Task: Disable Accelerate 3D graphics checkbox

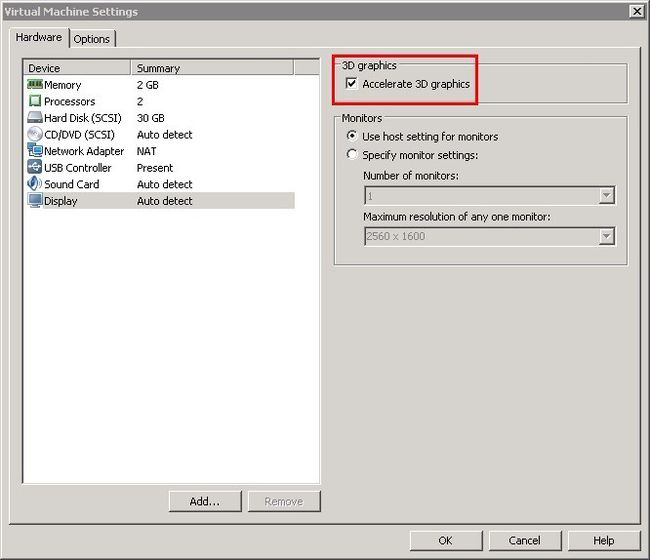Action: click(352, 83)
